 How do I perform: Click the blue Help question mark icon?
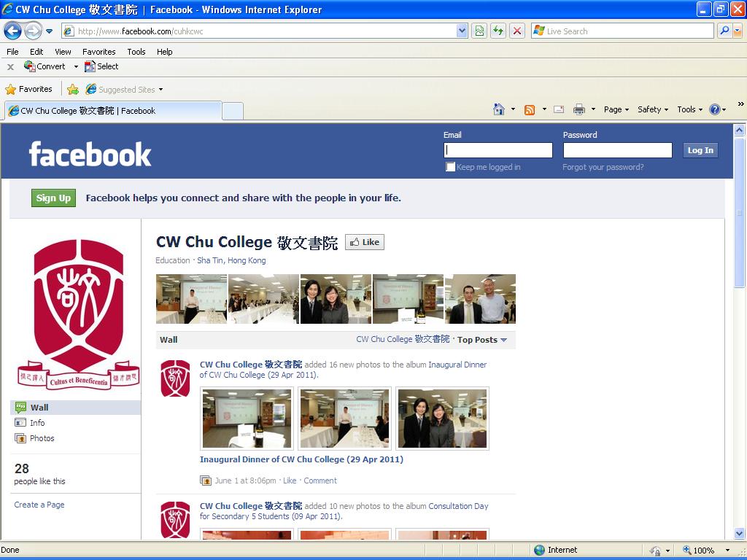(x=715, y=109)
